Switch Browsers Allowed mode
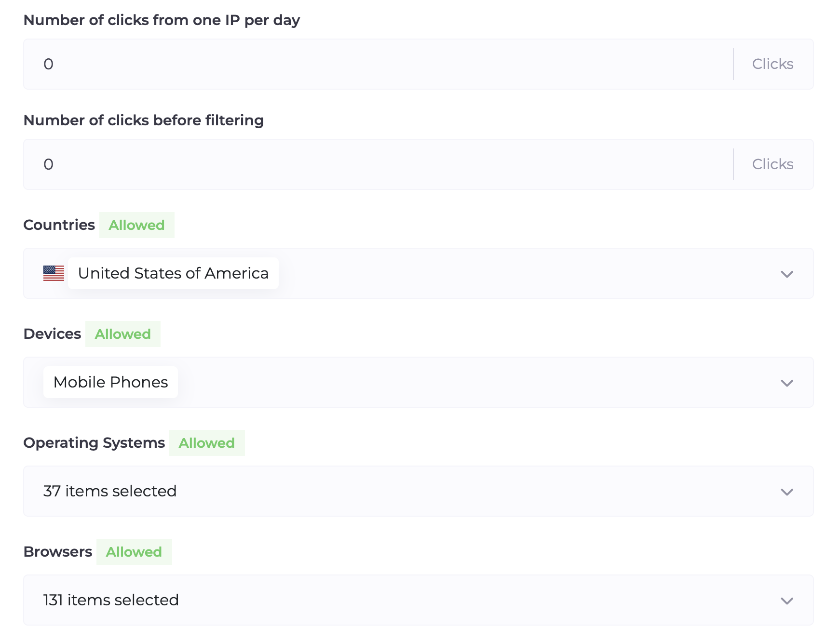Viewport: 840px width, 641px height. 134,552
